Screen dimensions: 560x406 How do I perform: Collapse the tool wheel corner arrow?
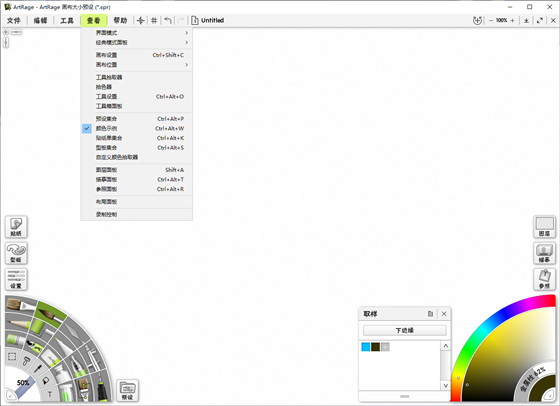click(x=10, y=396)
